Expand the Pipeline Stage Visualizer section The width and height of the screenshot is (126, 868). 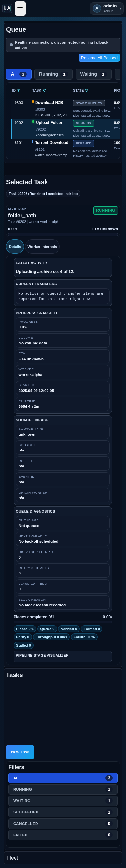coord(62,655)
